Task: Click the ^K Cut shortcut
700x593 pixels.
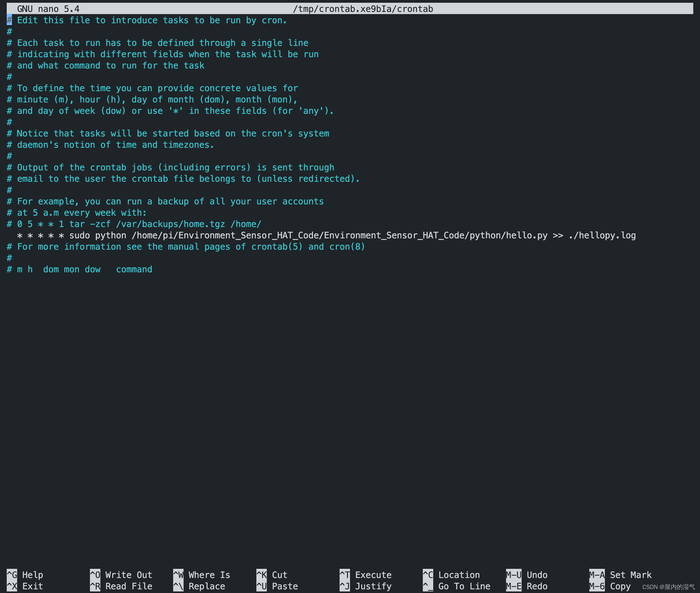Action: tap(272, 575)
